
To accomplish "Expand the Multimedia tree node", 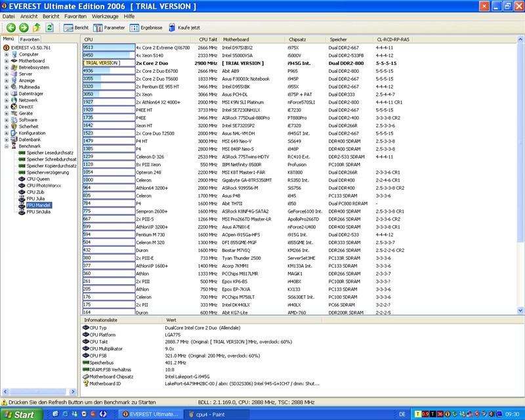I will point(7,87).
